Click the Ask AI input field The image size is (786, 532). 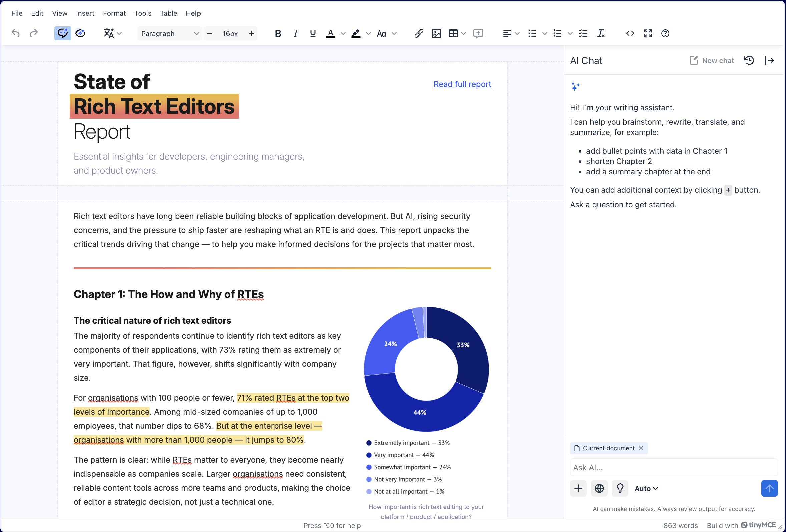[x=674, y=467]
